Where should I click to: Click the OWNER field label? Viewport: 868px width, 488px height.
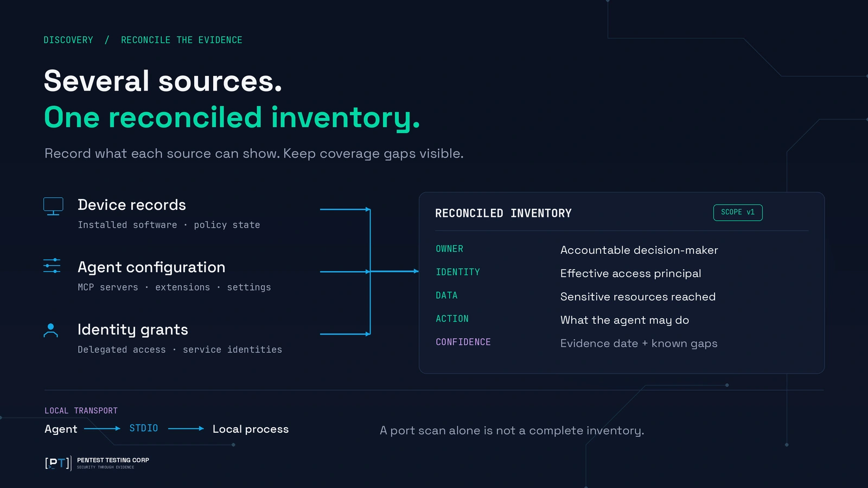(x=450, y=249)
